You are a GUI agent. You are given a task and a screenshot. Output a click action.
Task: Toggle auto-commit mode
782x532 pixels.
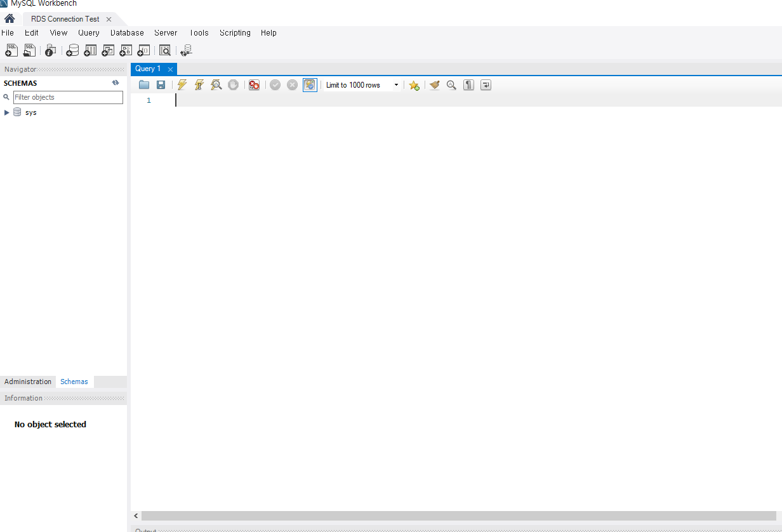coord(310,85)
